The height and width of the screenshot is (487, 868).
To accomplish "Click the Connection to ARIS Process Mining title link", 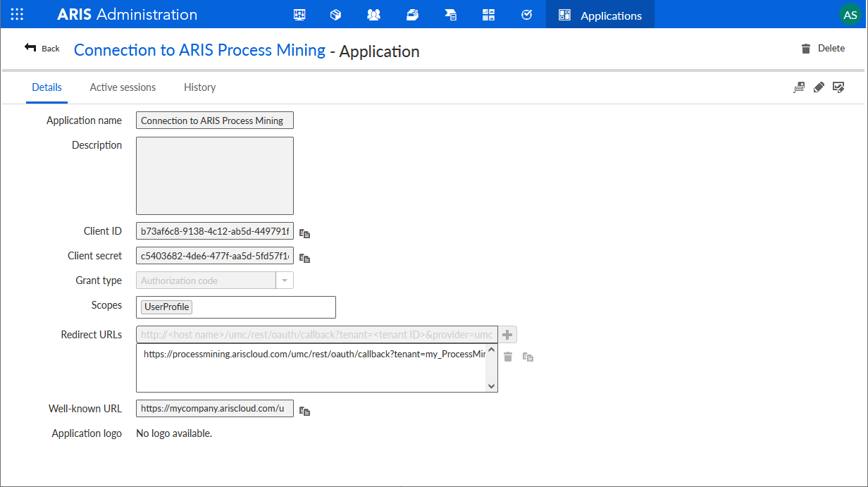I will (x=199, y=50).
